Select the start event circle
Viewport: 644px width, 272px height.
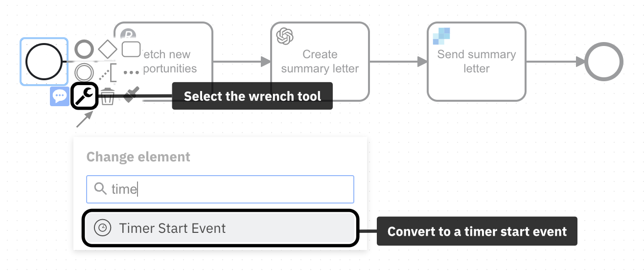44,62
